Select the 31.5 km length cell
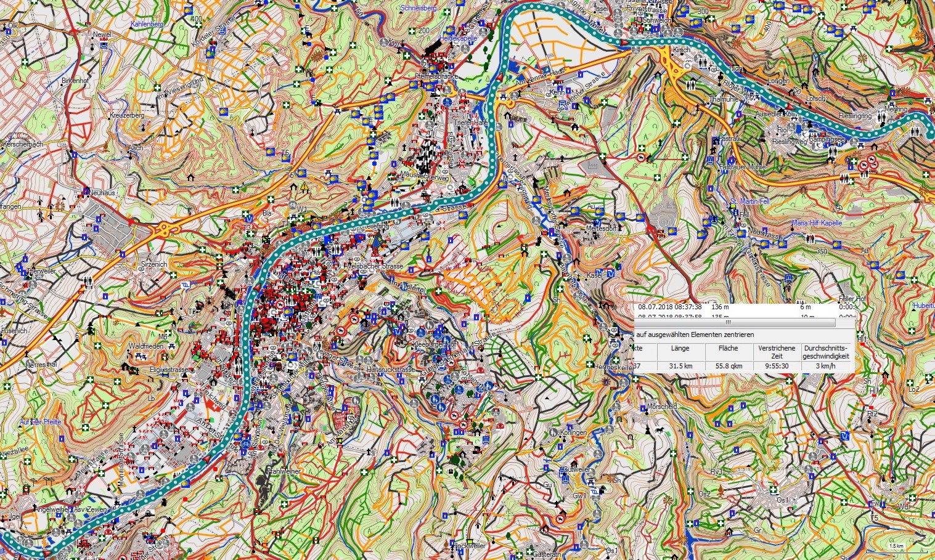 680,366
